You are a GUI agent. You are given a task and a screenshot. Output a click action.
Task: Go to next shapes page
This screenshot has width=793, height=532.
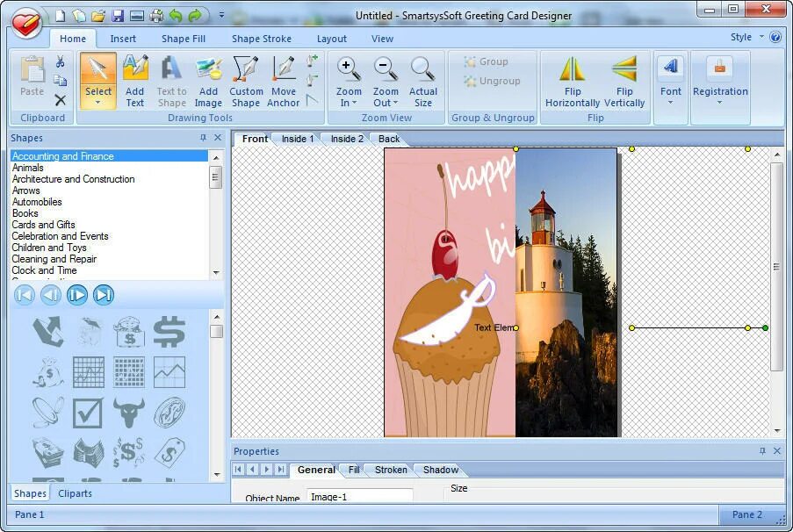(77, 295)
